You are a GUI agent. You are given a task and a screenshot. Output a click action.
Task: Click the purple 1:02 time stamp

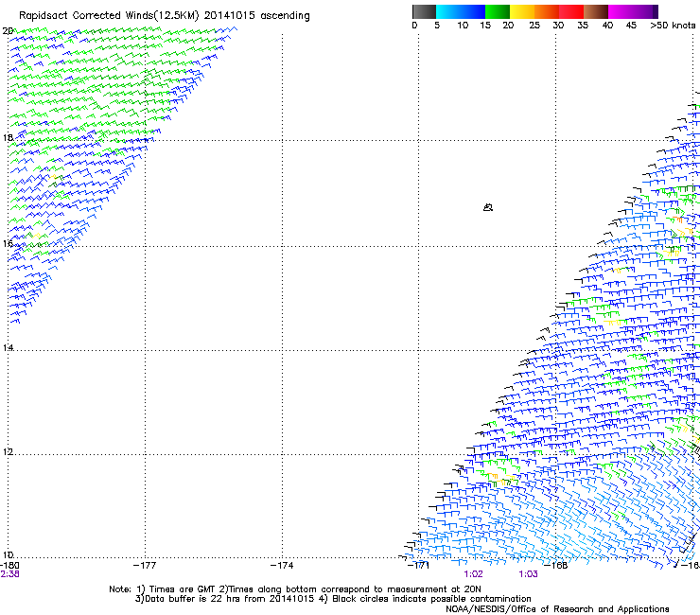(473, 574)
